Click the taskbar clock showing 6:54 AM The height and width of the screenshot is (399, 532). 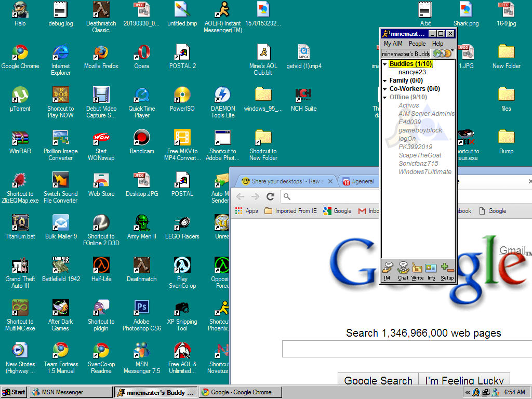[x=514, y=392]
